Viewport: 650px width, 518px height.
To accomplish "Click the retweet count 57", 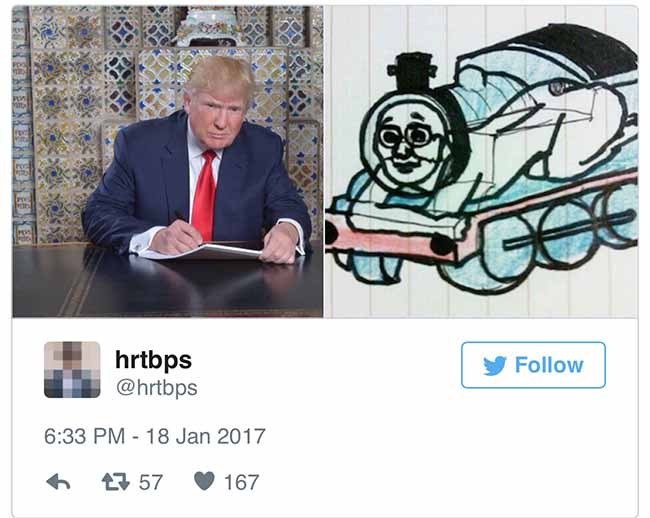I will click(x=150, y=482).
